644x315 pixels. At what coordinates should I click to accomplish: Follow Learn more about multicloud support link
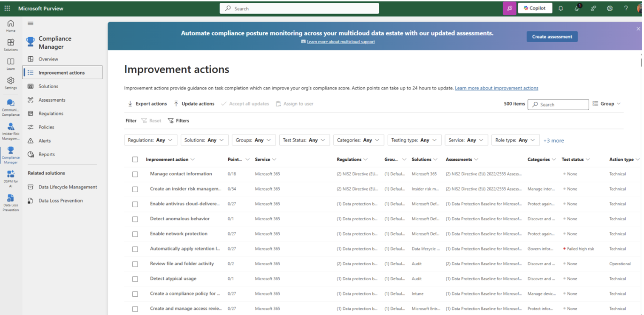click(341, 42)
